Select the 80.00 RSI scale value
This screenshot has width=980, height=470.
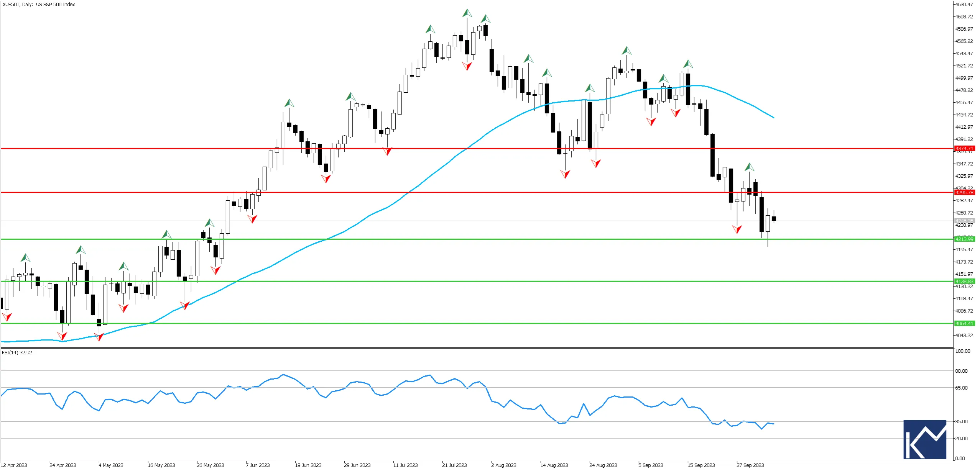pyautogui.click(x=961, y=371)
